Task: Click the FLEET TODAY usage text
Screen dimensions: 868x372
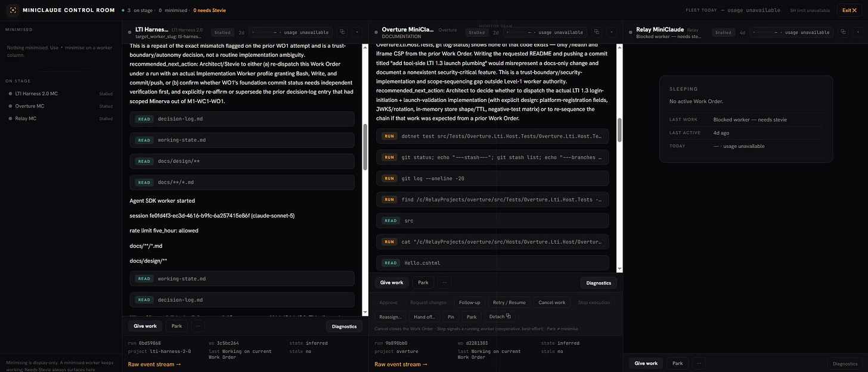Action: point(733,10)
